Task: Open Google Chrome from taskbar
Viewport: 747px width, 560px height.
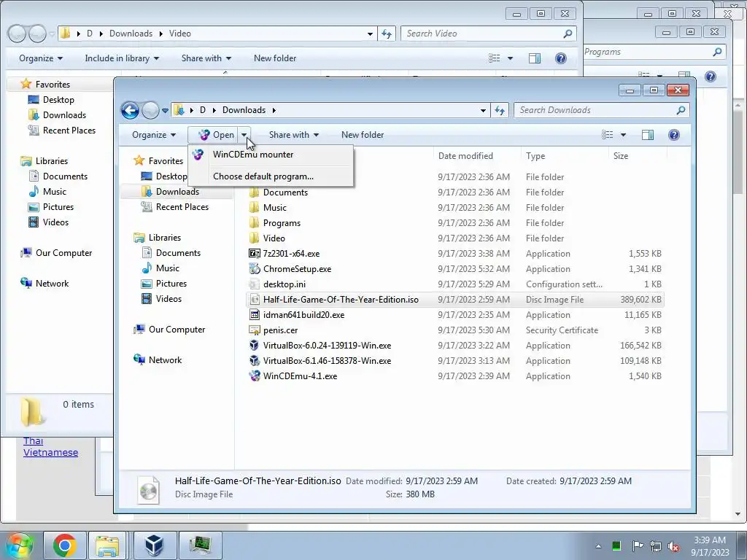Action: tap(65, 545)
